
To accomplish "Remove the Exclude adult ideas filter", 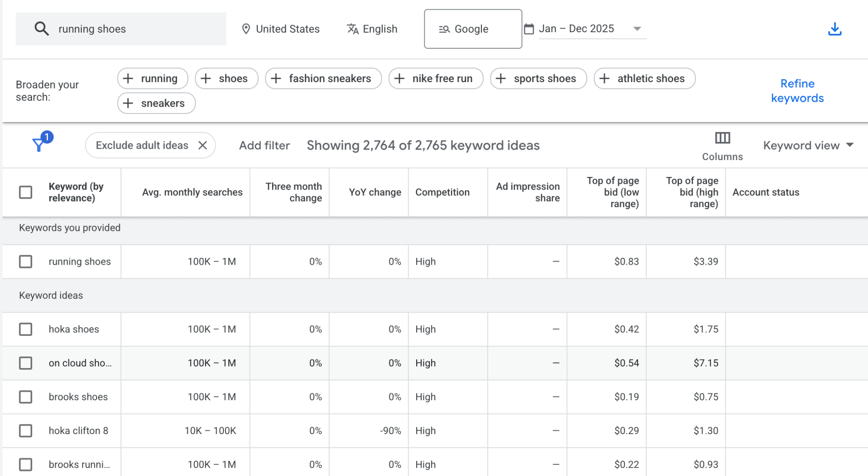I will [203, 145].
